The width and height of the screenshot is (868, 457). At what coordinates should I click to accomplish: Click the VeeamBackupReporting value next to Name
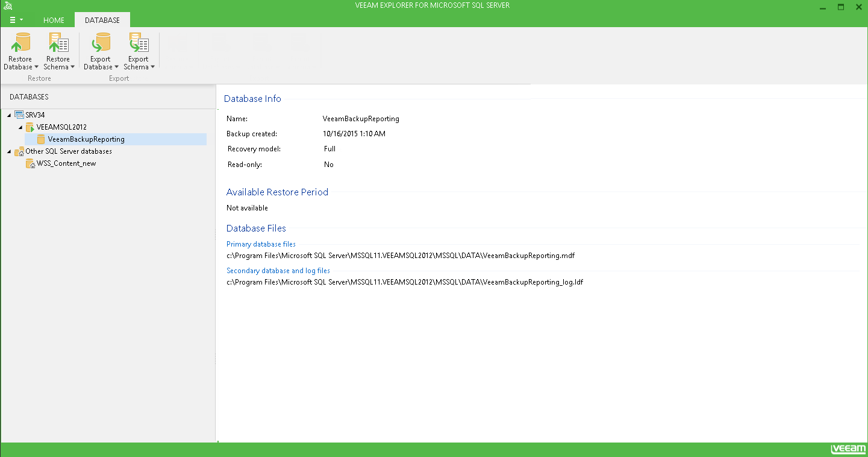[361, 119]
